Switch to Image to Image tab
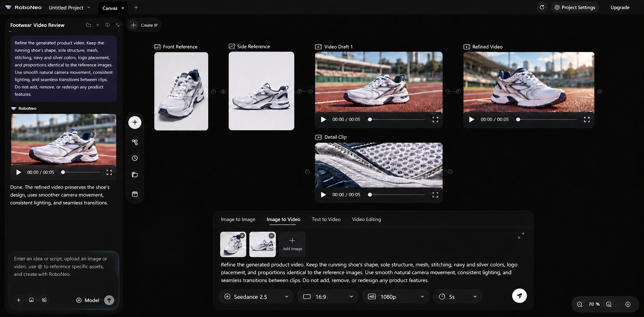Image resolution: width=644 pixels, height=317 pixels. [238, 219]
